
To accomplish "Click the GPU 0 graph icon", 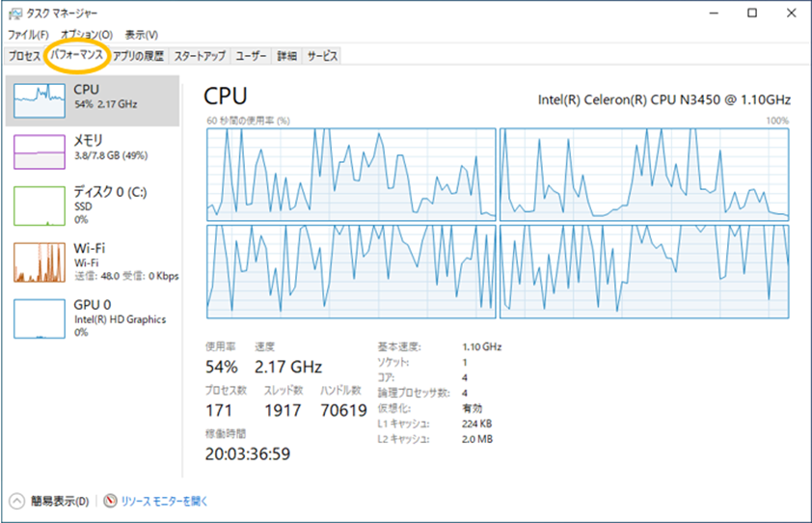I will pyautogui.click(x=40, y=318).
